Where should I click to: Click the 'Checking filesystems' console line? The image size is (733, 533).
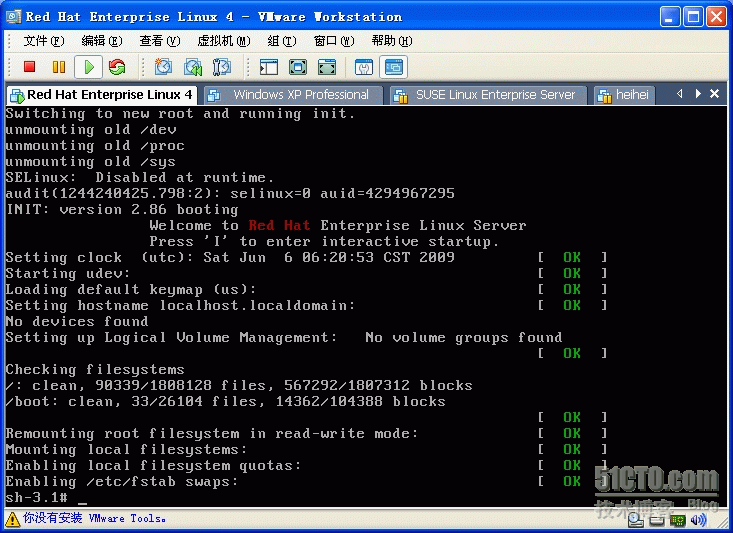(95, 370)
